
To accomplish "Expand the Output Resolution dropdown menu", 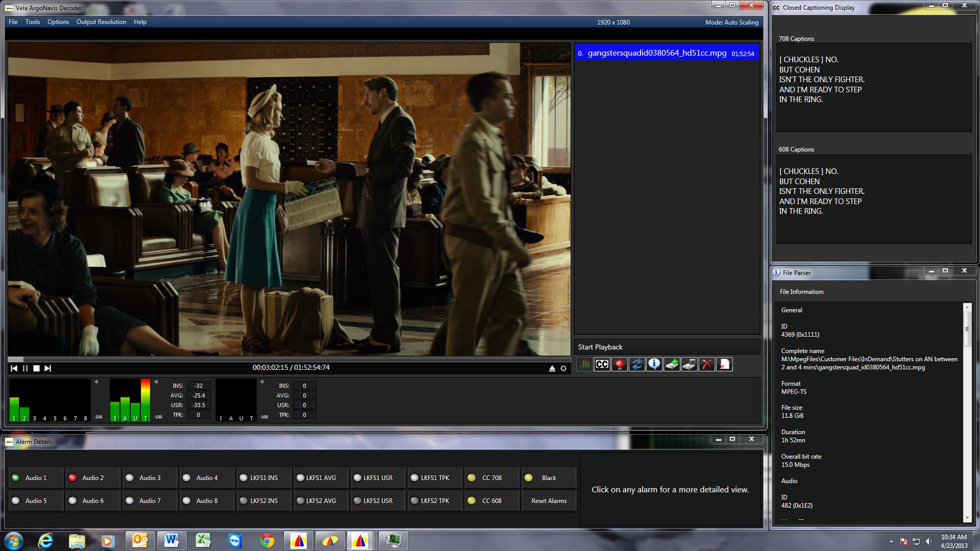I will point(100,21).
